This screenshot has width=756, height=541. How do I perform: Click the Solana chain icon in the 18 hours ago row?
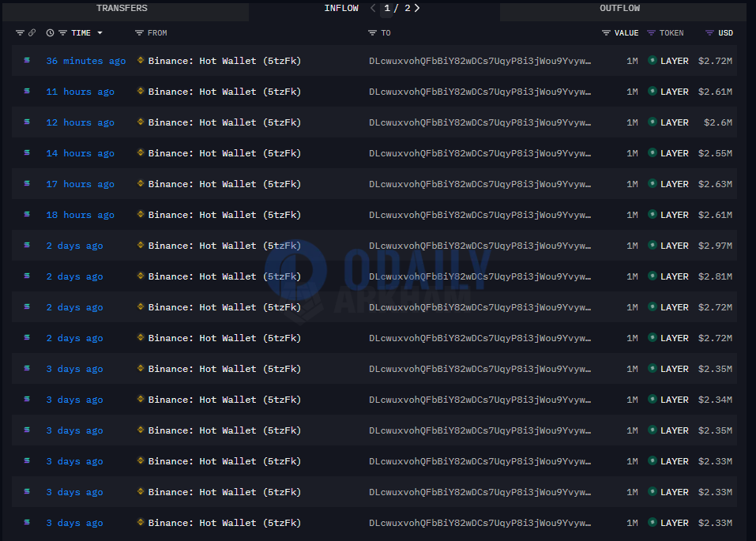[x=27, y=215]
